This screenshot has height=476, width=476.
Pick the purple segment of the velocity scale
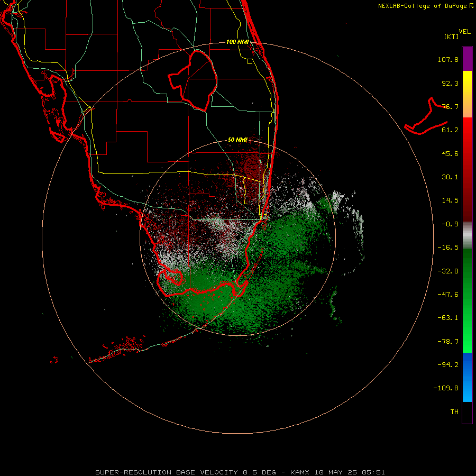467,59
